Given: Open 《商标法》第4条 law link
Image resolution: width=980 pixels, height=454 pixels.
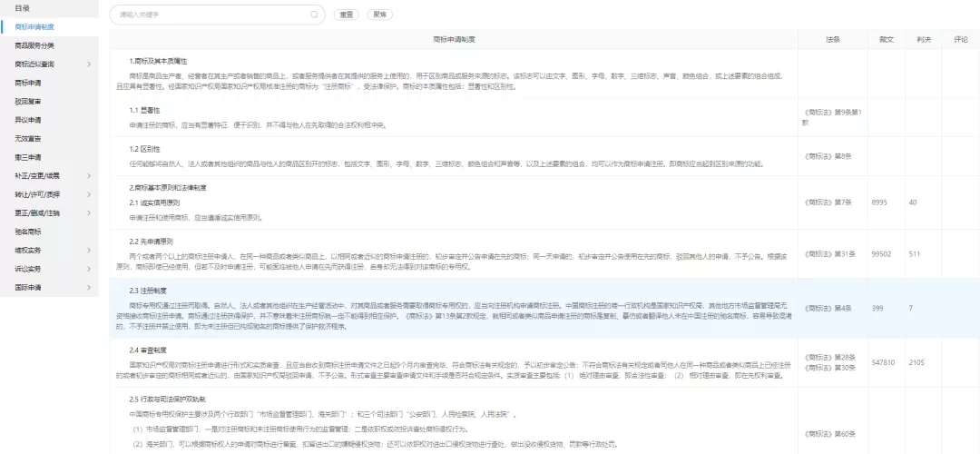Looking at the screenshot, I should [x=828, y=309].
